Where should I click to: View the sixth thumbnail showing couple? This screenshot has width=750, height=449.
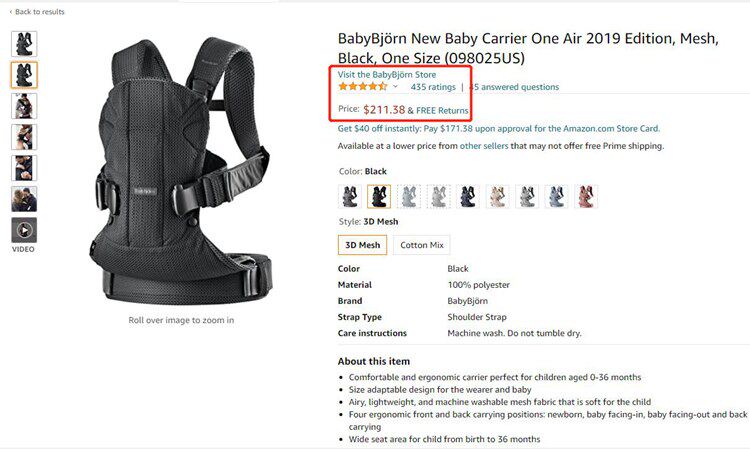(24, 199)
